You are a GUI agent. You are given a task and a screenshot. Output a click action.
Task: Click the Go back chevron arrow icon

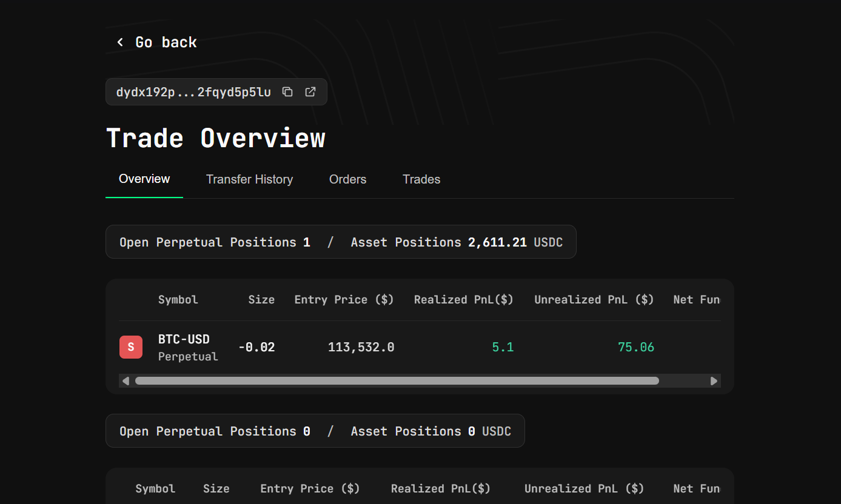(120, 42)
